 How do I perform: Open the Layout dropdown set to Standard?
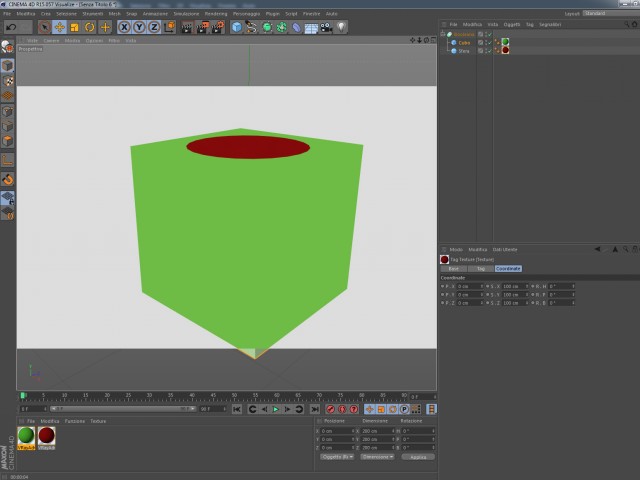pos(611,13)
